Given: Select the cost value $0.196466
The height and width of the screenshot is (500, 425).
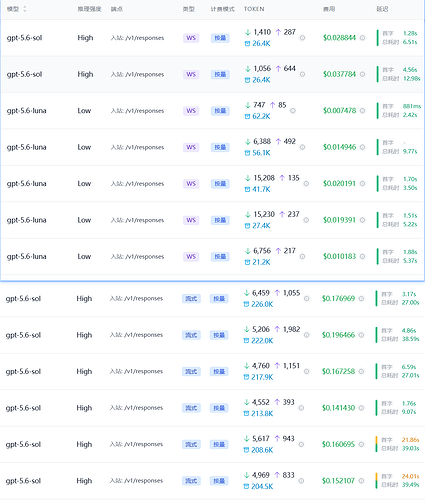Looking at the screenshot, I should [338, 335].
